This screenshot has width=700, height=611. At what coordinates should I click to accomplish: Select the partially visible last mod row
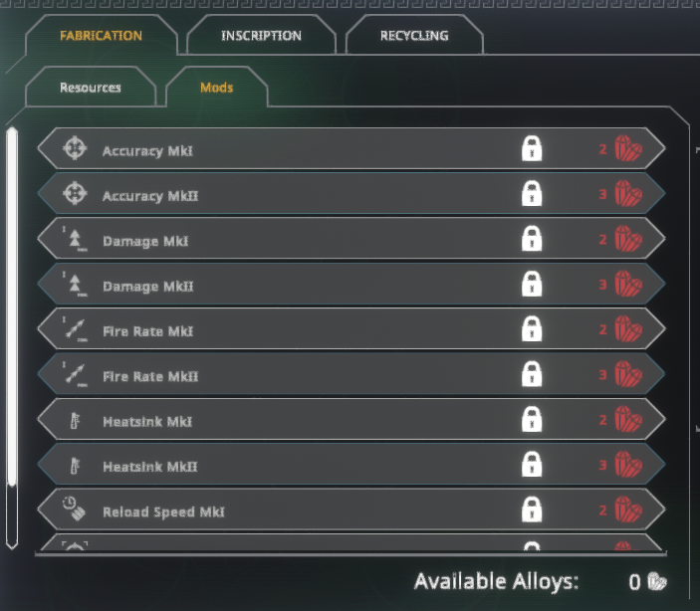click(351, 542)
